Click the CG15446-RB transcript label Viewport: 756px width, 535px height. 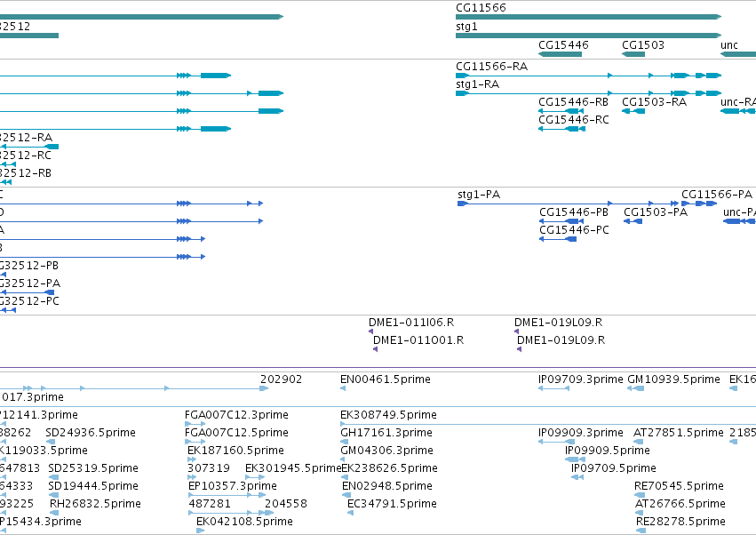click(x=573, y=102)
